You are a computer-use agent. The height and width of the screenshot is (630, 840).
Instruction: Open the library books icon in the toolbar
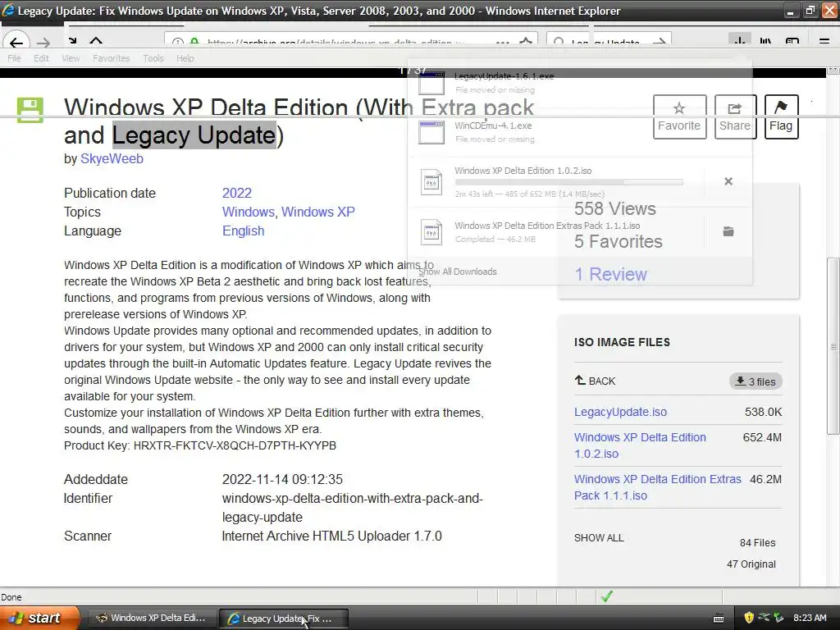pos(765,41)
